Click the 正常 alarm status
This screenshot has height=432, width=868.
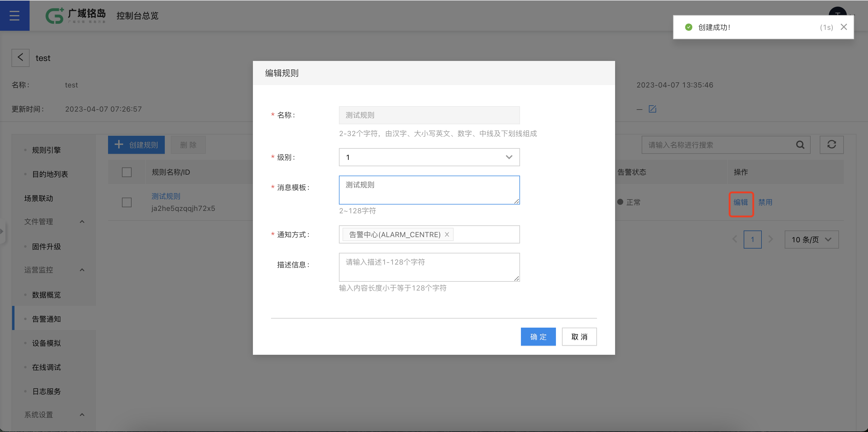629,202
